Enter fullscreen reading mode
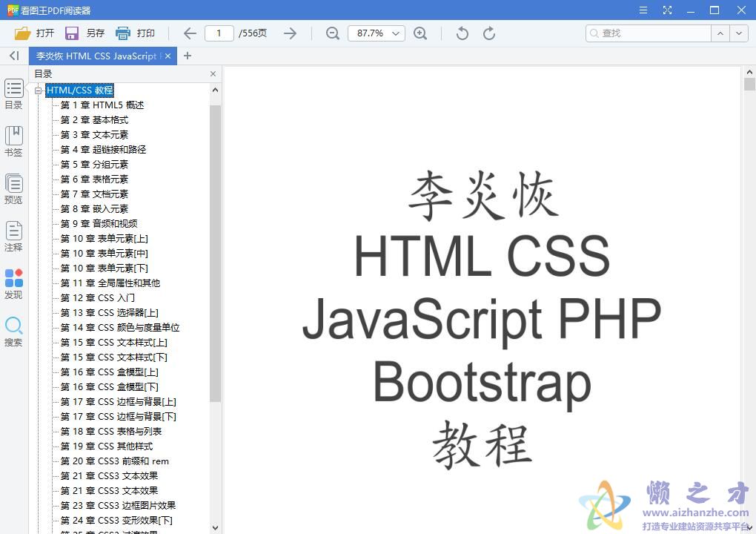The width and height of the screenshot is (756, 534). 667,10
